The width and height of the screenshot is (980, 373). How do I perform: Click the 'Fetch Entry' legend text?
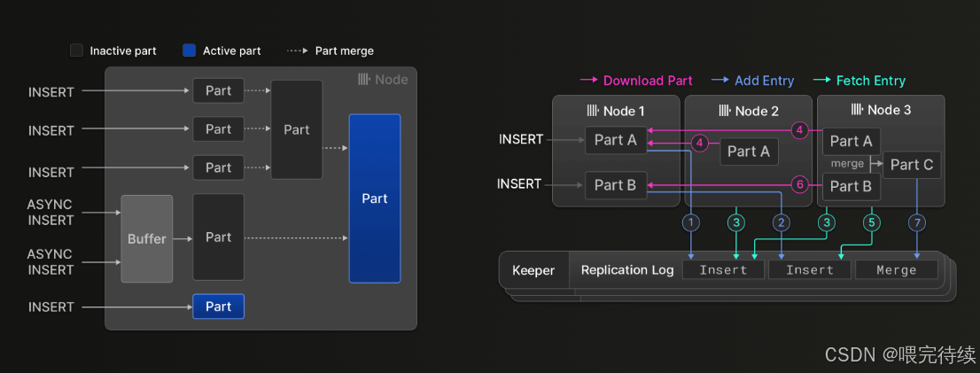click(x=871, y=81)
